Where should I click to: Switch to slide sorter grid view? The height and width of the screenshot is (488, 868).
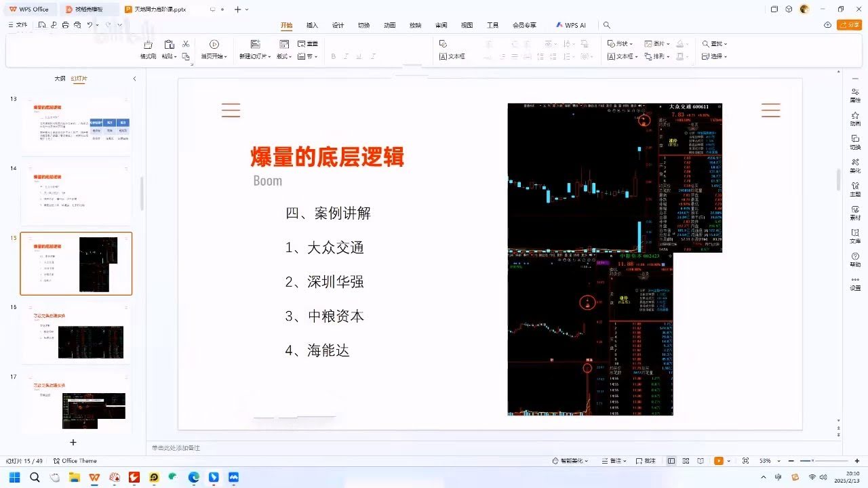pos(686,461)
